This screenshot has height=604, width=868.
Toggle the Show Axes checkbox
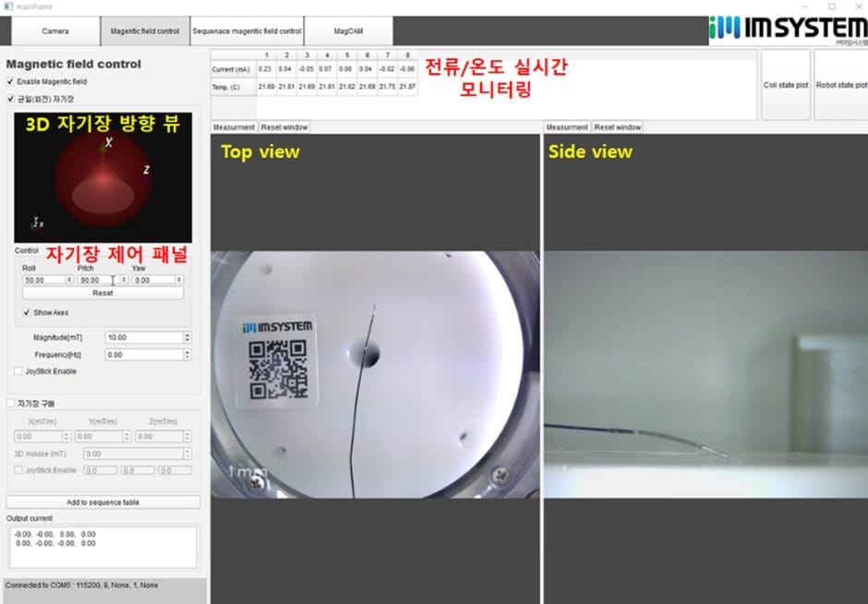coord(27,312)
